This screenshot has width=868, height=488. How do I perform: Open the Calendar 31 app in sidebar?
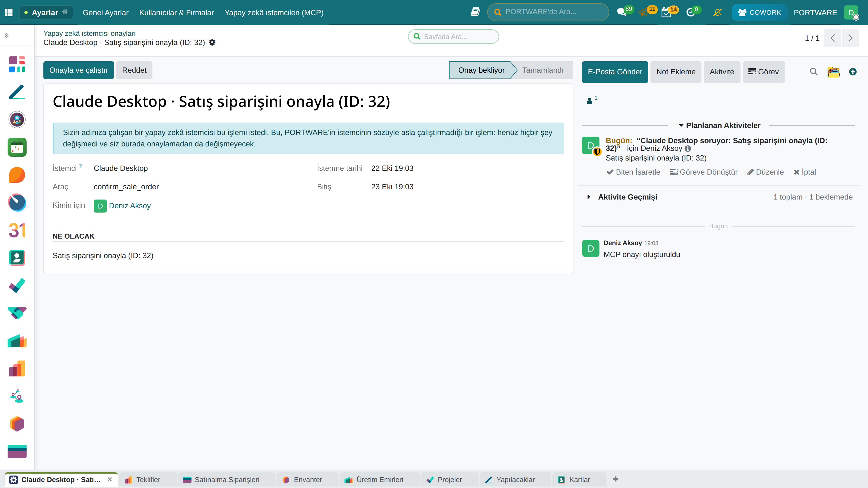pyautogui.click(x=17, y=230)
